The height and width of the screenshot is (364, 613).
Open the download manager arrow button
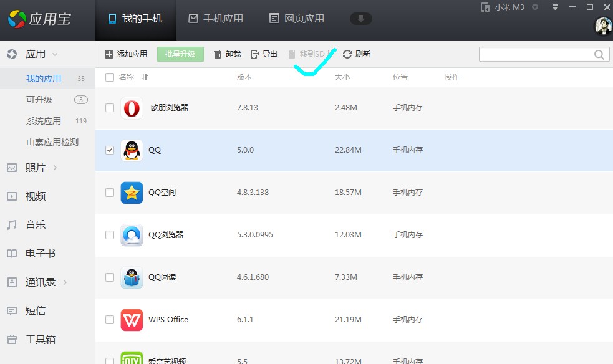(360, 18)
